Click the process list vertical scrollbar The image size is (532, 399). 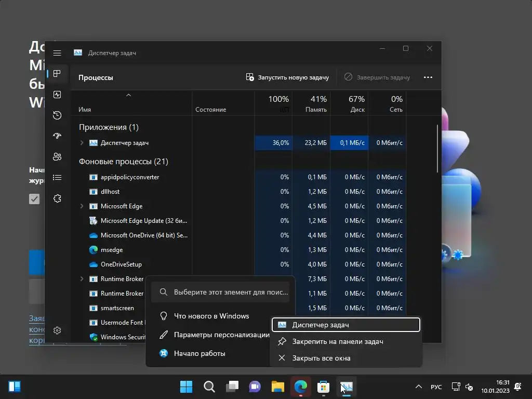tap(437, 149)
